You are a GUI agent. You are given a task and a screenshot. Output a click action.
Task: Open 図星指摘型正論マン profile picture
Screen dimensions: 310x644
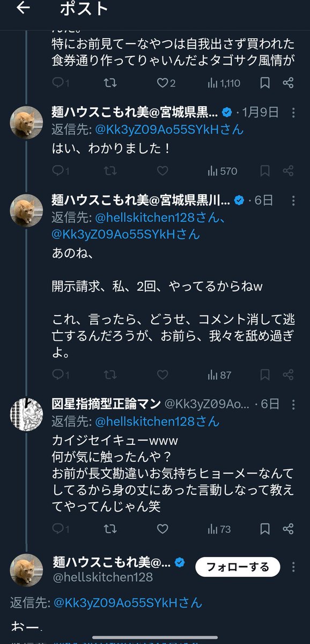point(26,414)
